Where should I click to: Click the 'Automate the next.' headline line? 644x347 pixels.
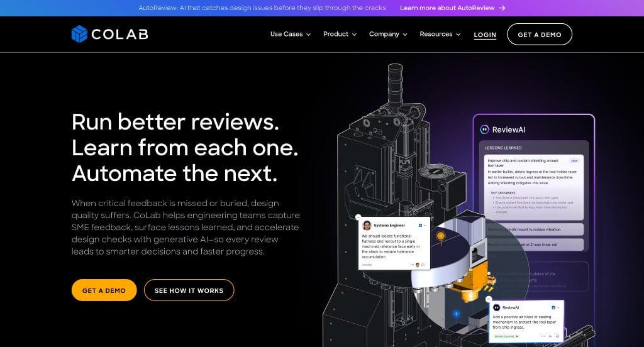point(175,173)
